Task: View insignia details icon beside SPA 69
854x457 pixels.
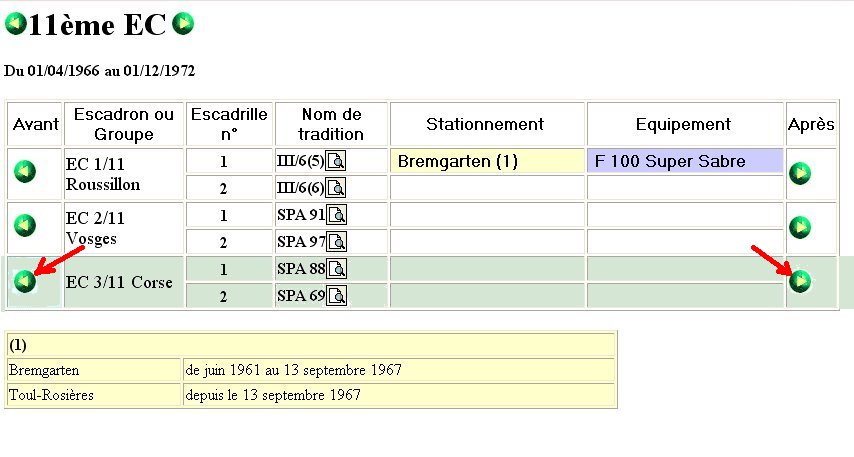Action: coord(337,296)
